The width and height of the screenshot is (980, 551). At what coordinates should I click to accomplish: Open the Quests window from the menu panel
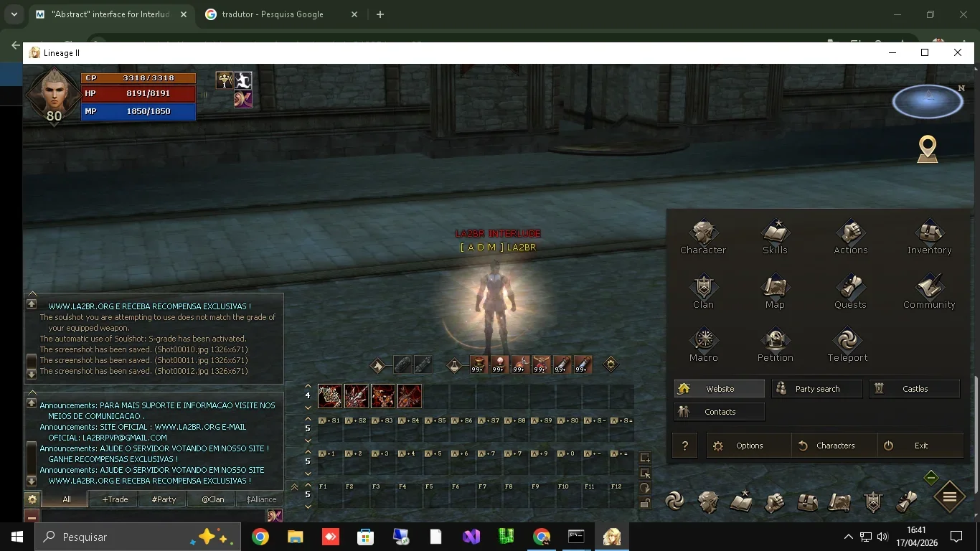pyautogui.click(x=850, y=292)
